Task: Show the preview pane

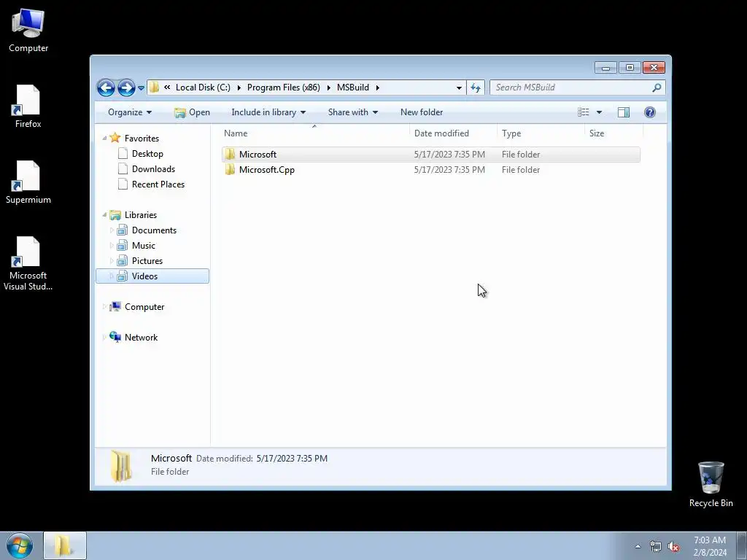Action: (x=624, y=112)
